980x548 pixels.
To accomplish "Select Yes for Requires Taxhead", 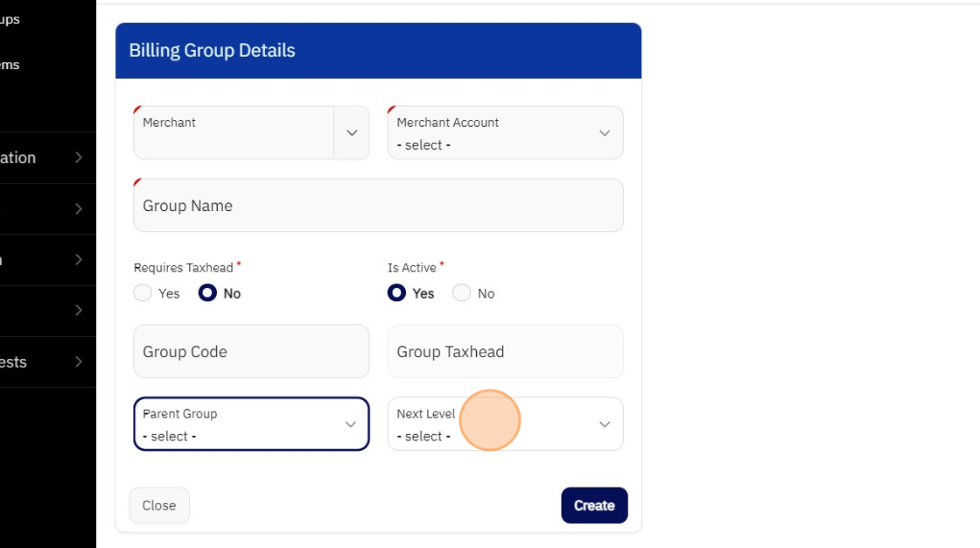I will tap(143, 293).
